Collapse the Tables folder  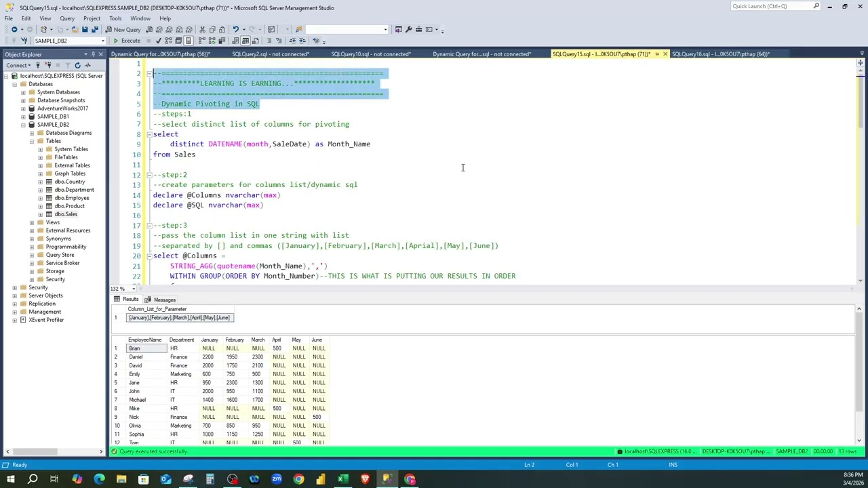click(x=31, y=141)
